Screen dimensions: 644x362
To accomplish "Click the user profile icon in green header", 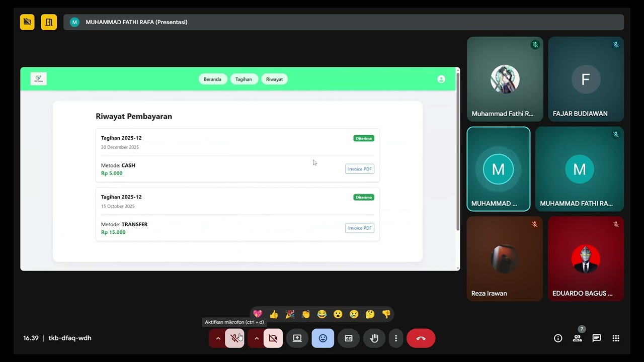I will 441,79.
